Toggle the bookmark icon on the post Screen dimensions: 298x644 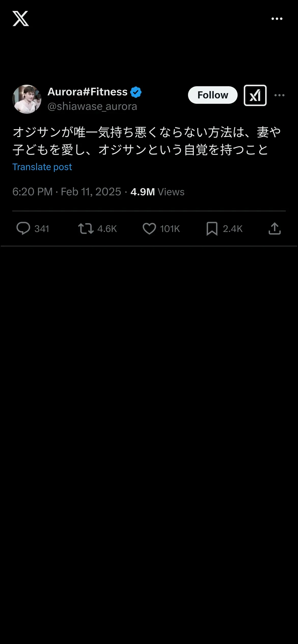[x=212, y=228]
